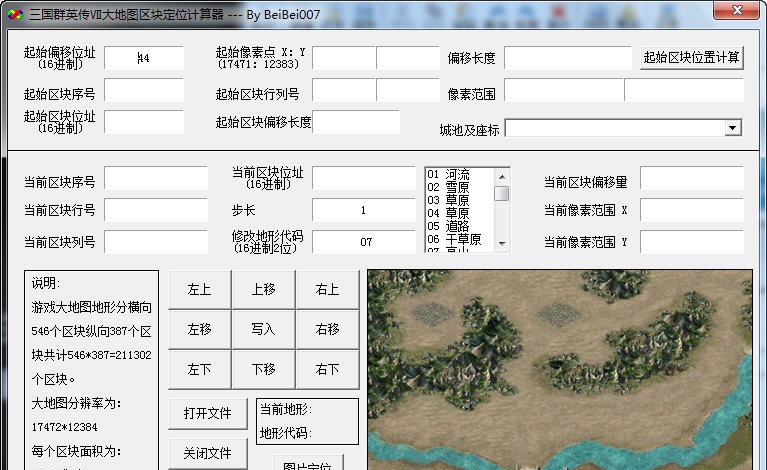Click the 写入 write button
The height and width of the screenshot is (470, 767).
[x=263, y=329]
